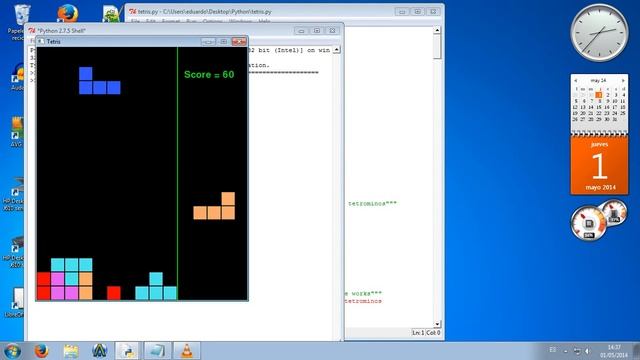
Task: Click the green 'works***' comment in the editor
Action: pyautogui.click(x=367, y=293)
